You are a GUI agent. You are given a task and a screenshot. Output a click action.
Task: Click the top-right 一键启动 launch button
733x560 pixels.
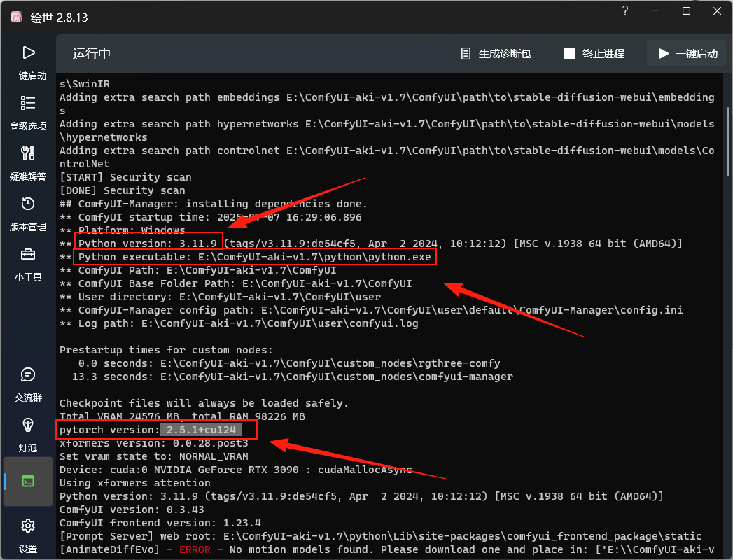coord(687,54)
